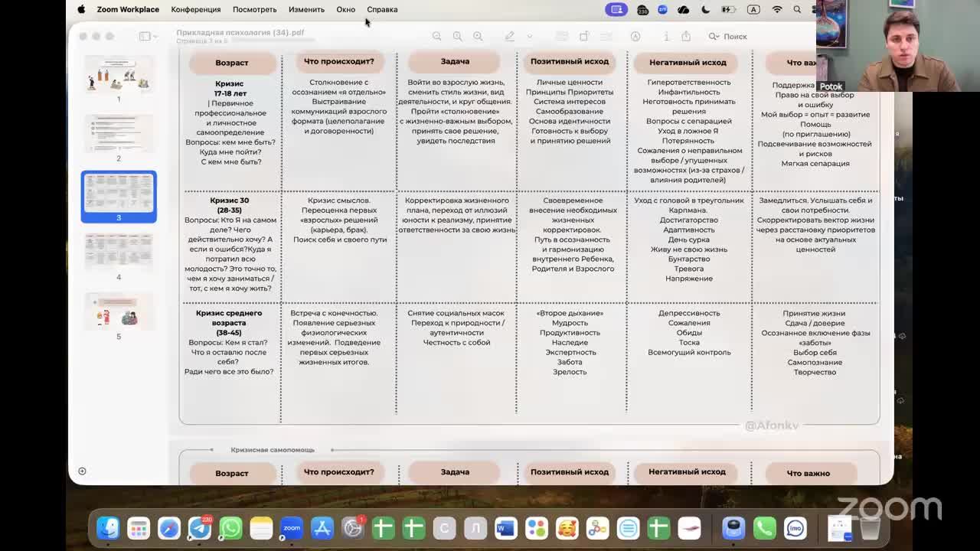Screen dimensions: 980x551
Task: Open the Конференция menu
Action: [195, 9]
